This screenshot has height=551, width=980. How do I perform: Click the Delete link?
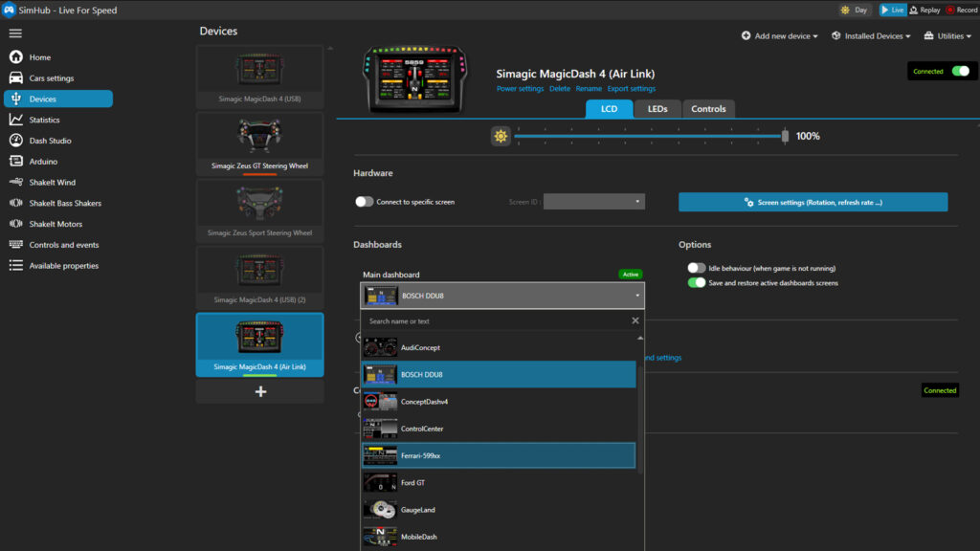click(559, 89)
